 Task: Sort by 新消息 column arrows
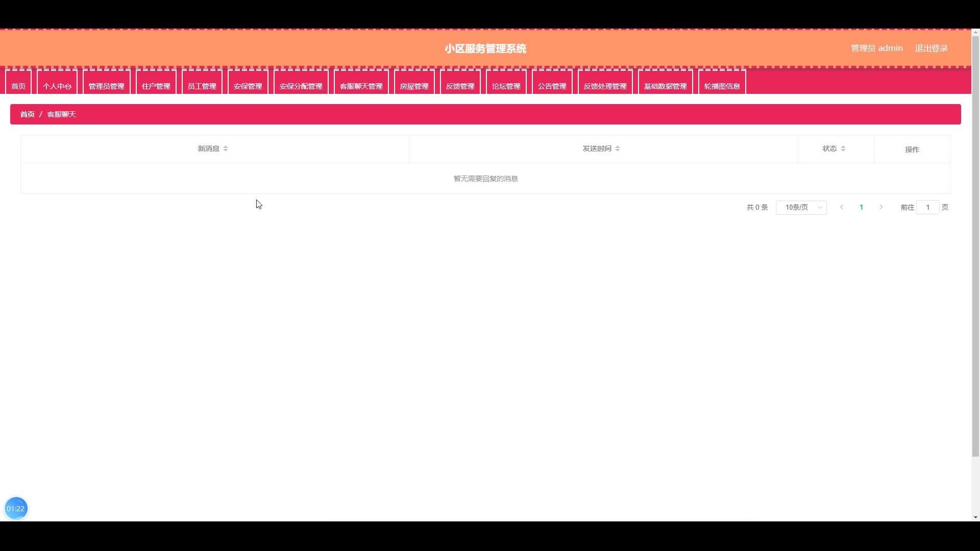coord(226,148)
